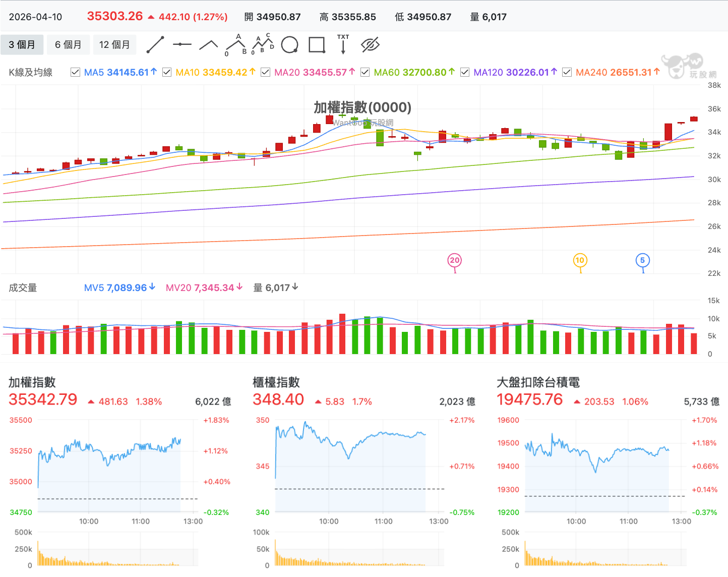728x577 pixels.
Task: Open the 大盤扣除台積電 panel title
Action: [538, 382]
